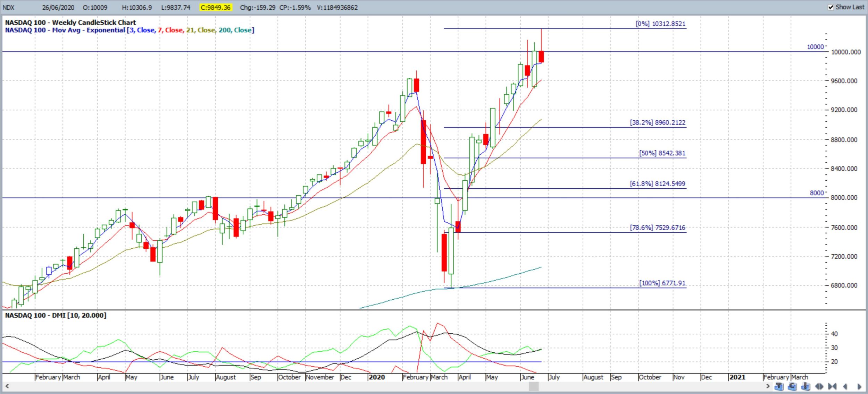Click the blue exclamation mark toolbar icon
The width and height of the screenshot is (868, 394).
(806, 386)
